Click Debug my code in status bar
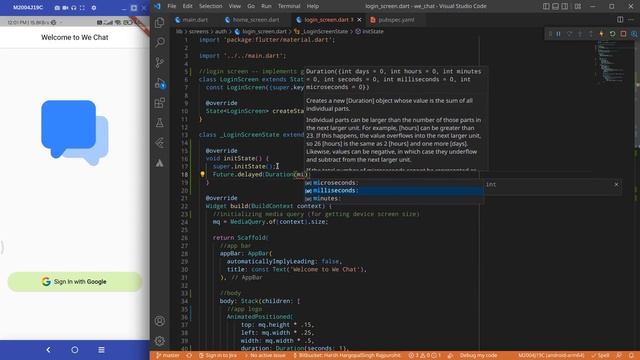The image size is (640, 360). (478, 356)
